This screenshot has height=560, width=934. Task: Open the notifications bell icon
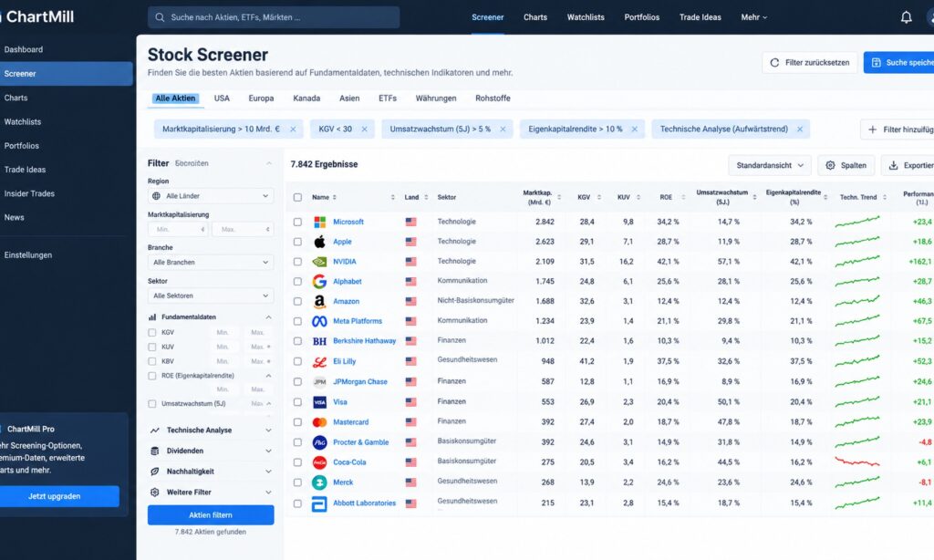click(x=906, y=17)
